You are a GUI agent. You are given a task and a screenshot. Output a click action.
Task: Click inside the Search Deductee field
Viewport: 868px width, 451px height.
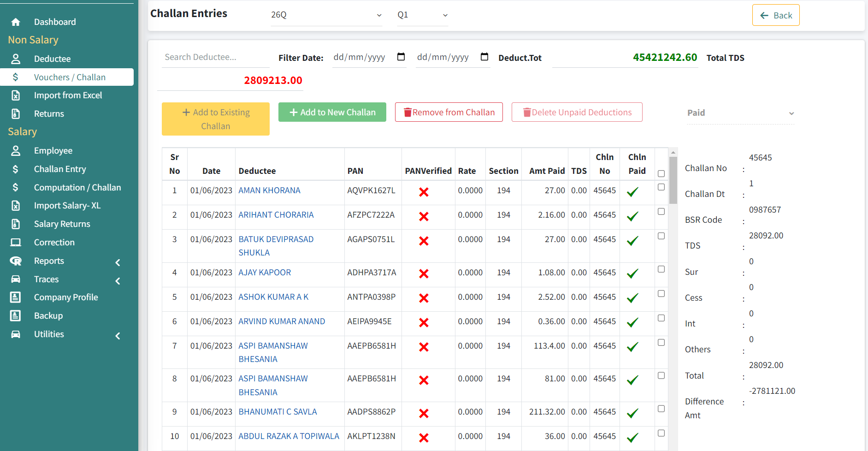coord(215,57)
